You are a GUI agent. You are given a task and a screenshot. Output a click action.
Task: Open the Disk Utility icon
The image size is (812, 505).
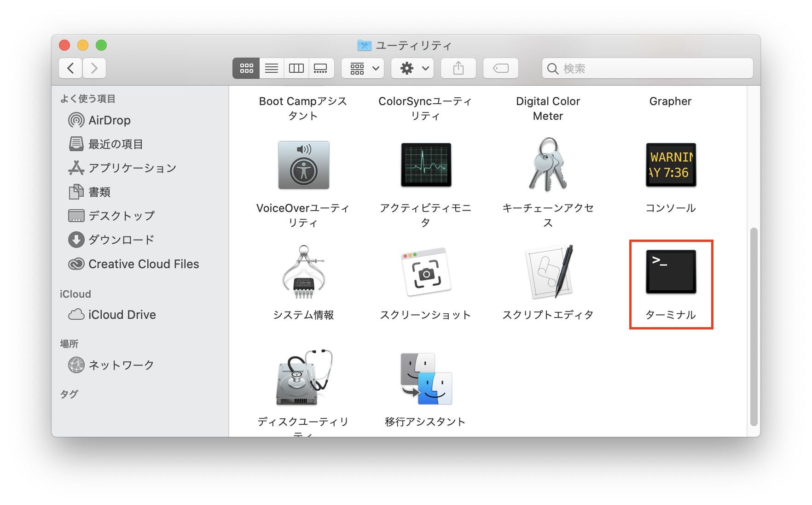tap(304, 378)
